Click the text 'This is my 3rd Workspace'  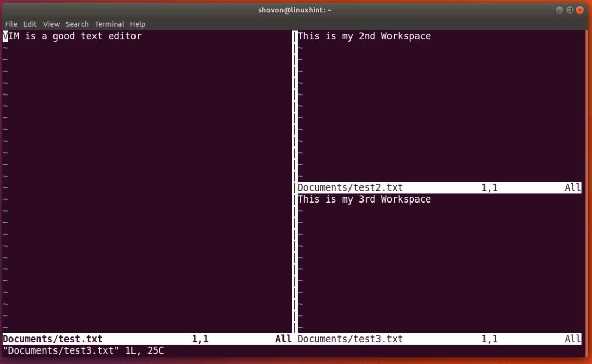[x=364, y=199]
